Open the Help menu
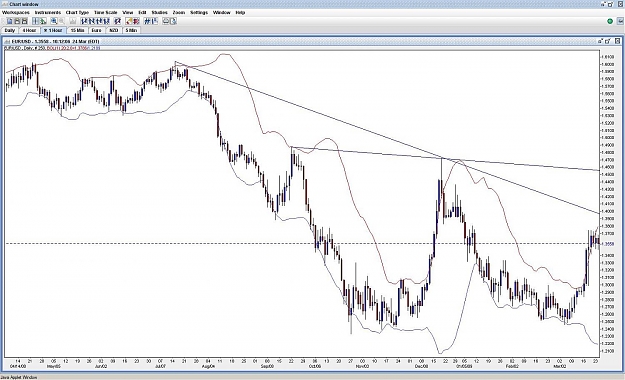The width and height of the screenshot is (625, 380). pos(240,13)
